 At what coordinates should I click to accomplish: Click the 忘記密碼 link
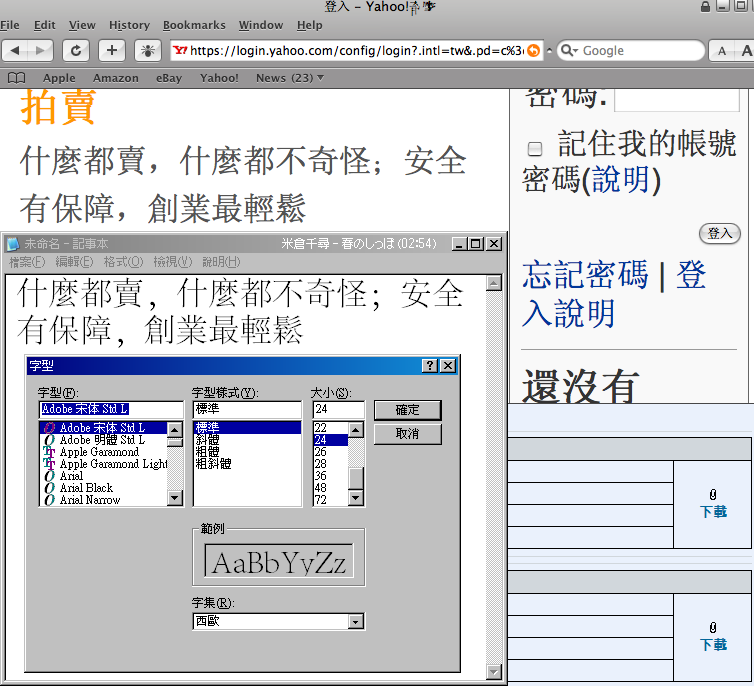click(x=585, y=275)
